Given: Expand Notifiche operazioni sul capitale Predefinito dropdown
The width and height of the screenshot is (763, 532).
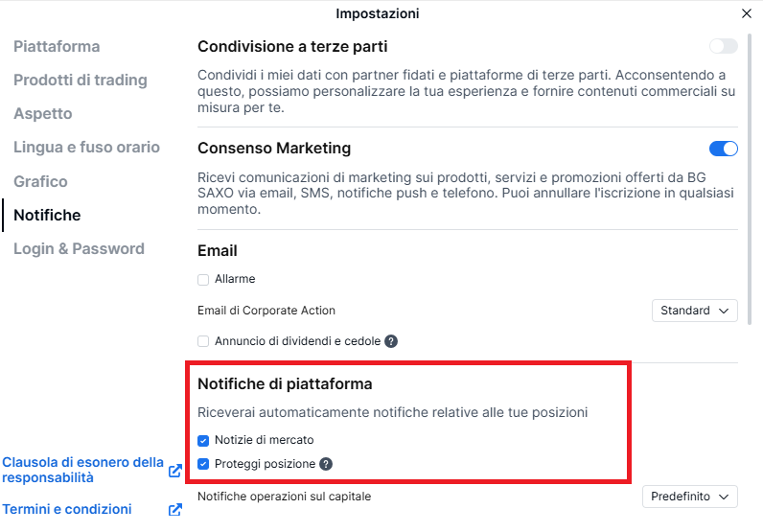Looking at the screenshot, I should point(690,497).
